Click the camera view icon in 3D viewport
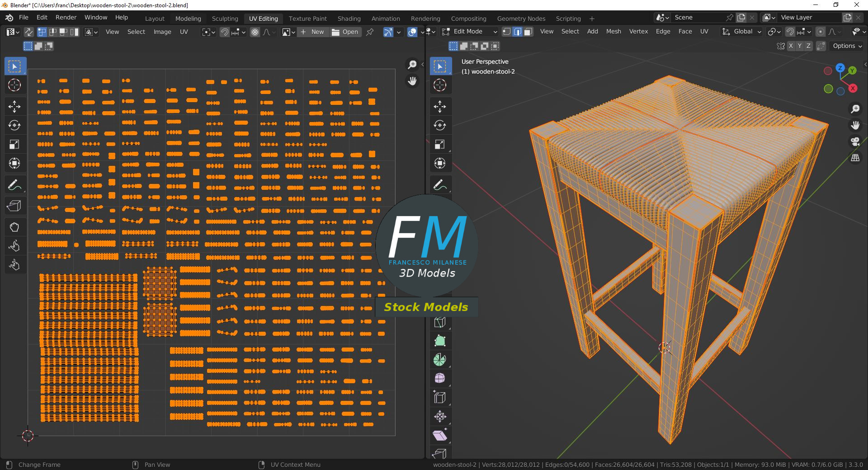Image resolution: width=868 pixels, height=470 pixels. coord(855,141)
